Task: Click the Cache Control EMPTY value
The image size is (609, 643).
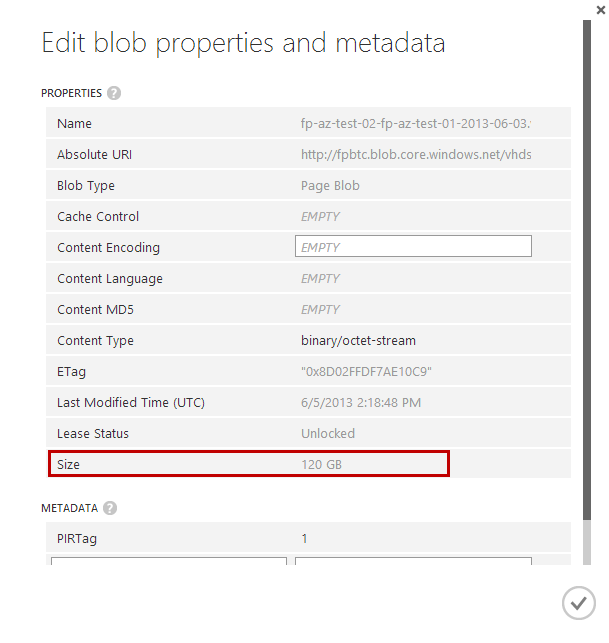Action: point(321,217)
